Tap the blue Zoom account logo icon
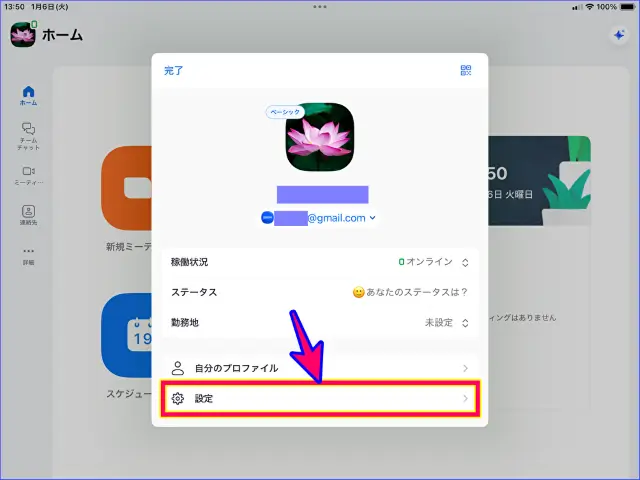The height and width of the screenshot is (480, 640). 267,218
